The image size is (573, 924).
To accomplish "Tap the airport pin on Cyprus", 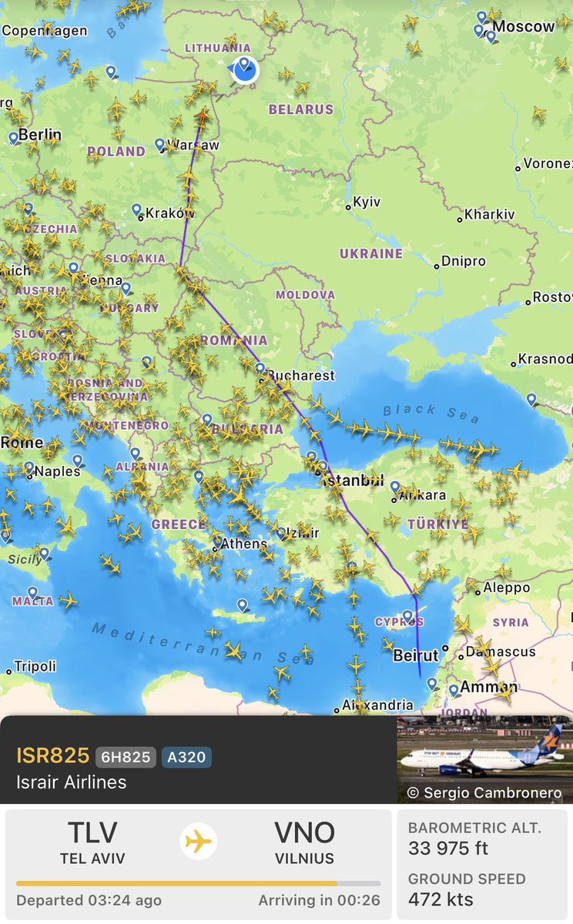I will tap(407, 615).
